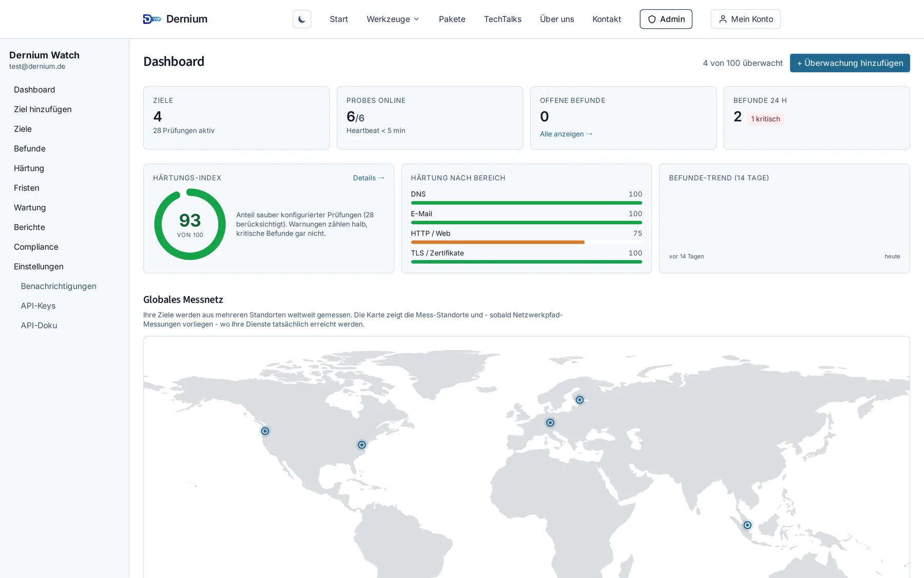Open Mein Konto account button
Viewport: 924px width, 578px height.
745,19
